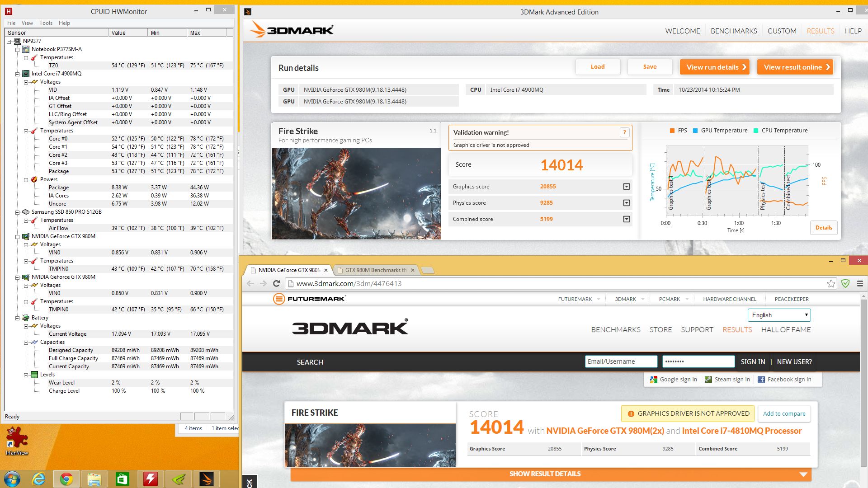Image resolution: width=868 pixels, height=488 pixels.
Task: Sign in with Google
Action: (x=673, y=380)
